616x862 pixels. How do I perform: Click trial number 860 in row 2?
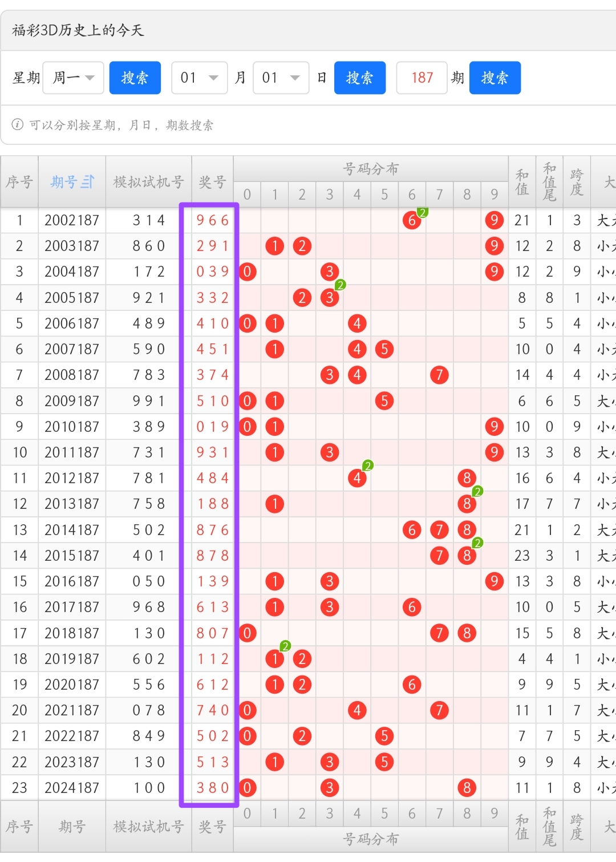(148, 246)
